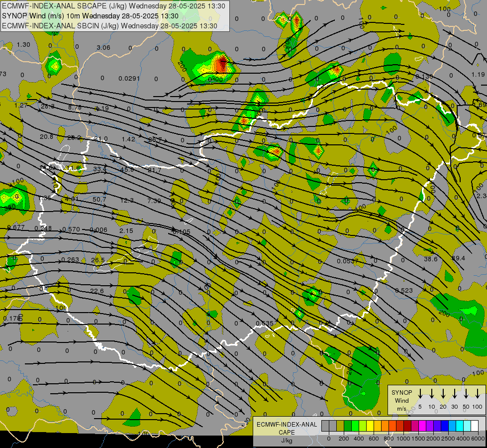Click the map value 89.4
Viewport: 487px width, 448px height.
459,258
